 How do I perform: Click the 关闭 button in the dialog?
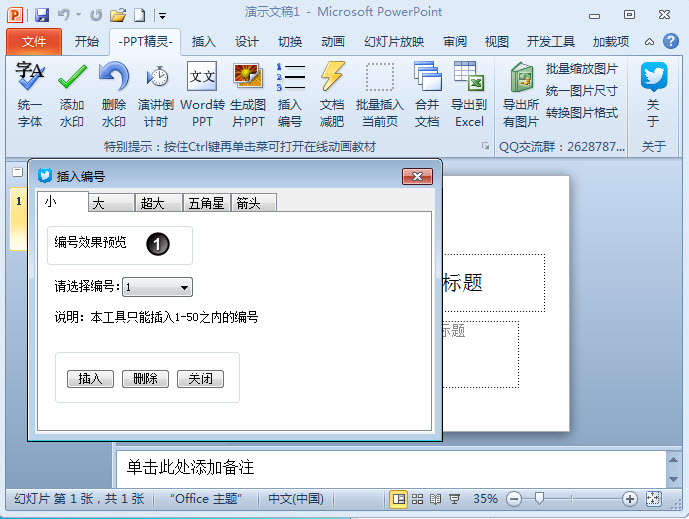[200, 379]
